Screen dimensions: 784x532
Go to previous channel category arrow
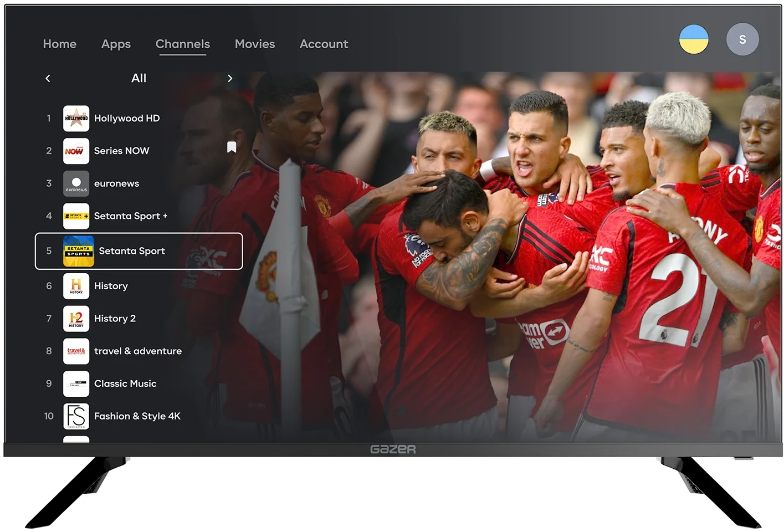pyautogui.click(x=48, y=79)
